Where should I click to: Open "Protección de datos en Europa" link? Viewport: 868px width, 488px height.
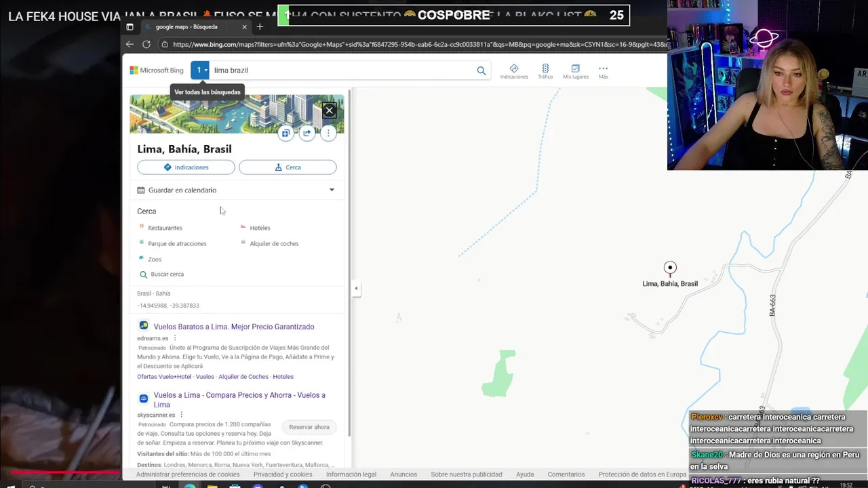click(x=642, y=474)
